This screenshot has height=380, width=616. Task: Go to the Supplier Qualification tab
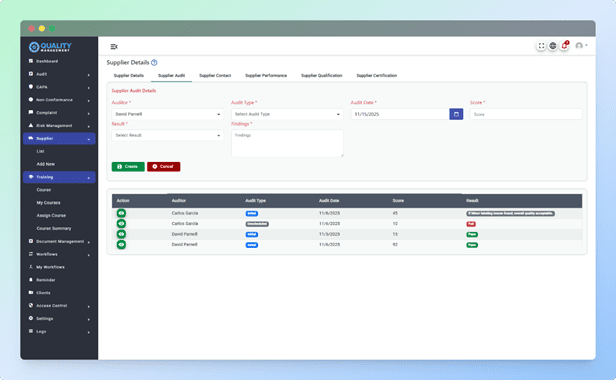click(321, 75)
